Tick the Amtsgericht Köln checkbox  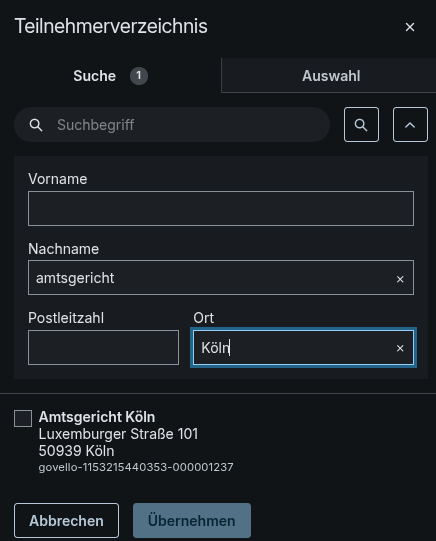(x=23, y=418)
